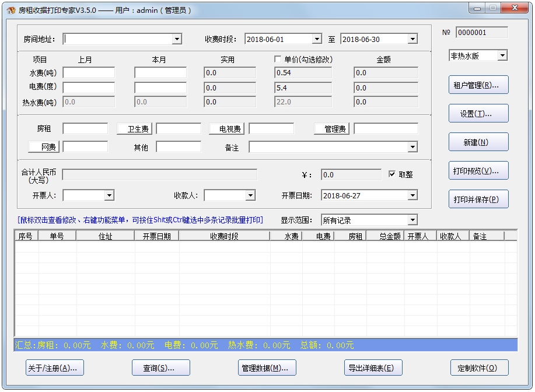Focus the 电费 上月 reading field
This screenshot has width=535, height=392.
coord(89,87)
